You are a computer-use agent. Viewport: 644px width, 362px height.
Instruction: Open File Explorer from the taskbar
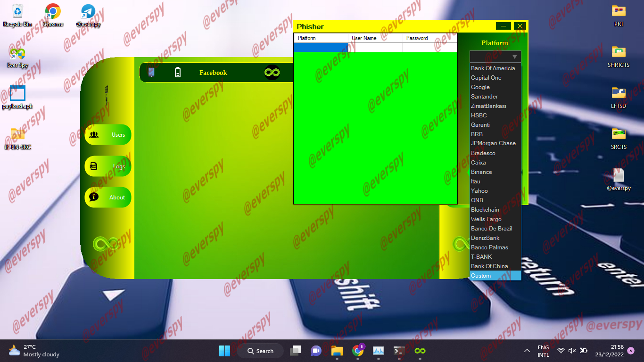coord(337,351)
